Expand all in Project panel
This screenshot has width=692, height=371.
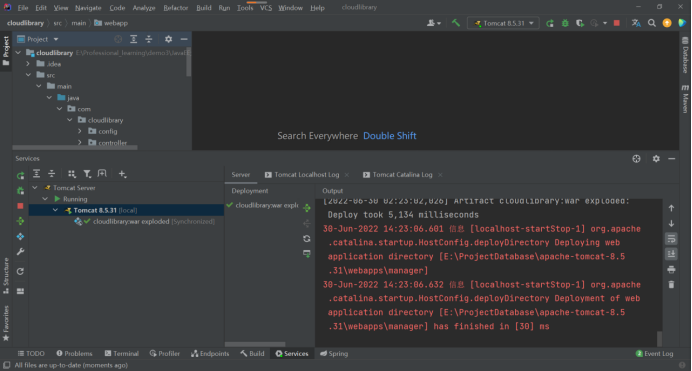[133, 39]
